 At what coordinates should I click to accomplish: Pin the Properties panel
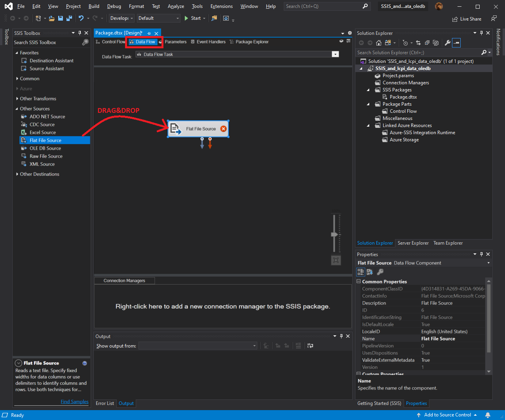click(x=481, y=254)
